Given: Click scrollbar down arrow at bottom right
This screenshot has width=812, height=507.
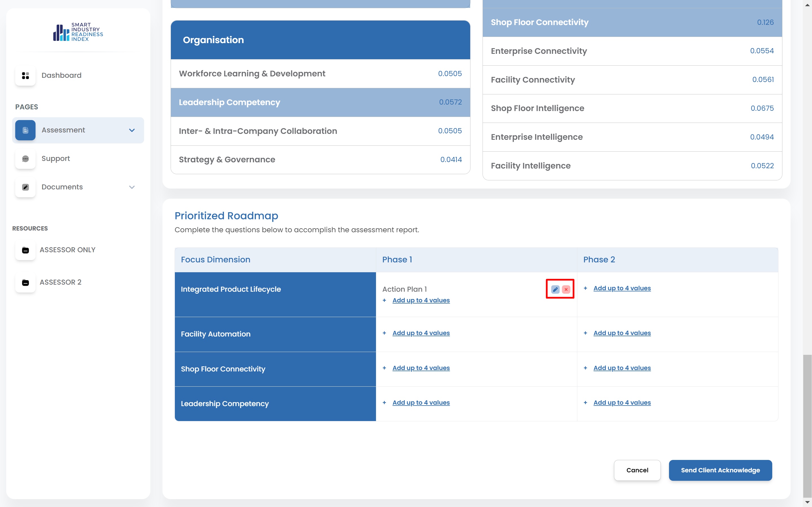Looking at the screenshot, I should [x=807, y=502].
